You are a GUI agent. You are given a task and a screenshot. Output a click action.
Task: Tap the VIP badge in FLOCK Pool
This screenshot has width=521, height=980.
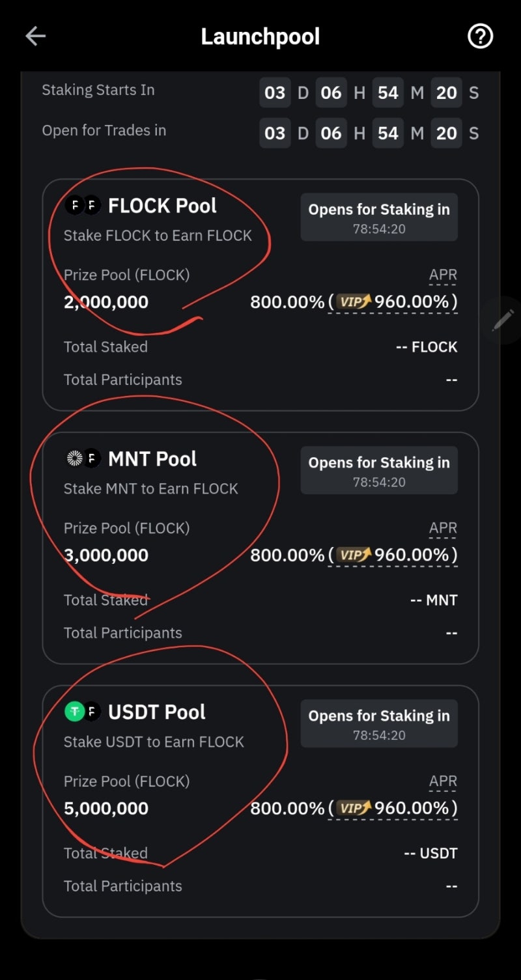[355, 301]
